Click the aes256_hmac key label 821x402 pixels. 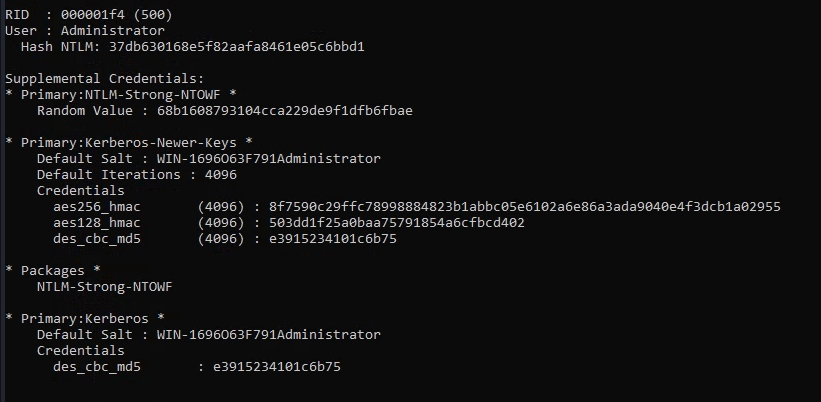(x=97, y=207)
